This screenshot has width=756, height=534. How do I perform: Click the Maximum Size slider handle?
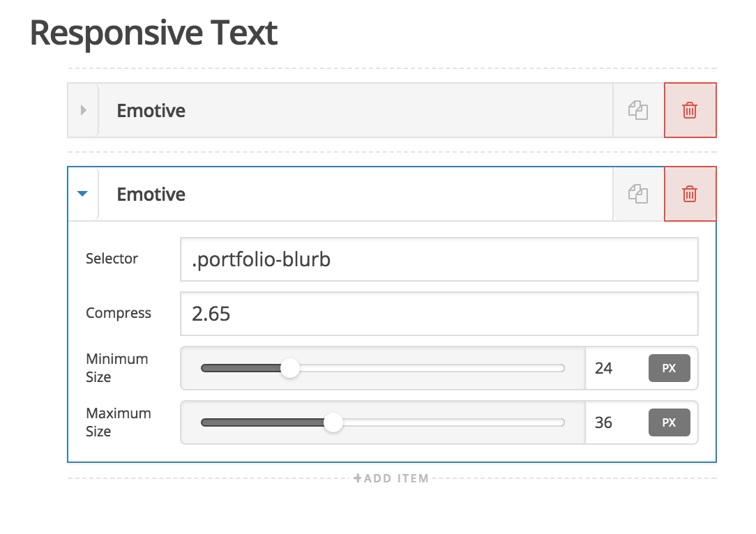point(333,422)
